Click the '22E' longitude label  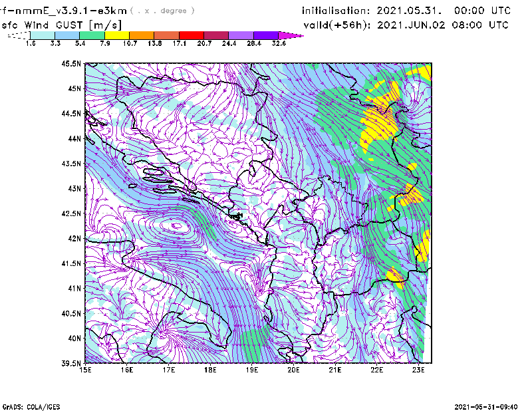point(376,370)
